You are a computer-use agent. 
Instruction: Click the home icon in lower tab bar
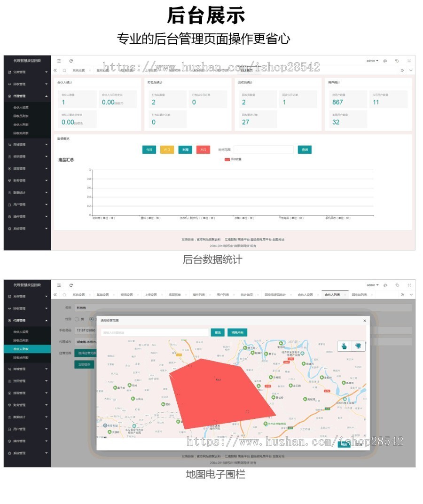[64, 295]
